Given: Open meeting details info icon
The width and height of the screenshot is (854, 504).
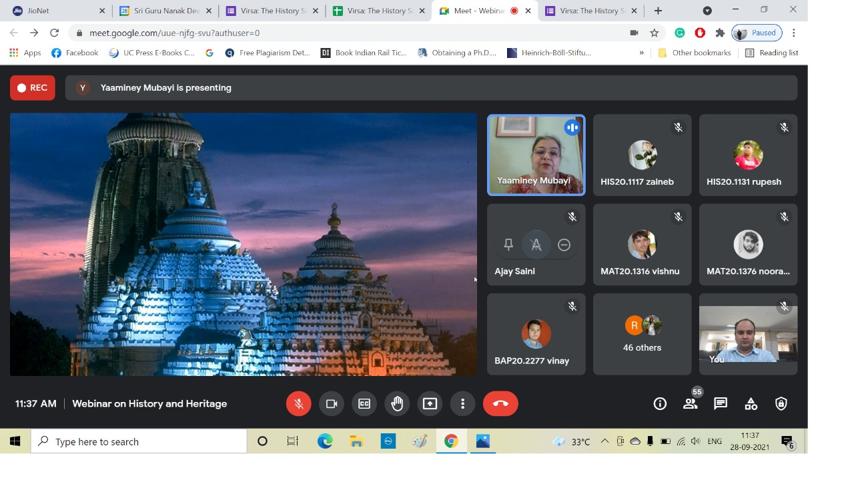Looking at the screenshot, I should click(x=660, y=404).
